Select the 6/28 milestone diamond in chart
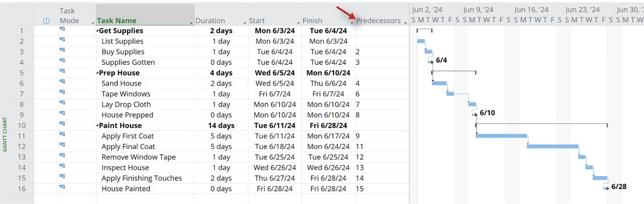 click(x=607, y=188)
